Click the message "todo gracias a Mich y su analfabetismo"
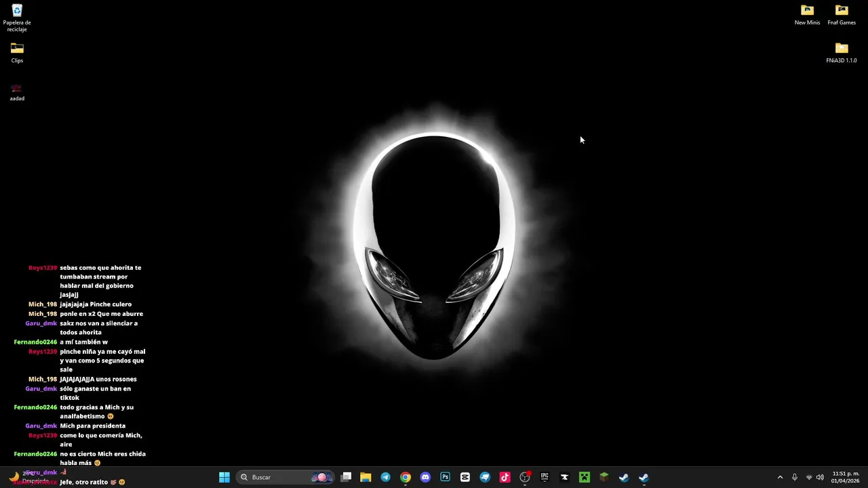Image resolution: width=868 pixels, height=488 pixels. click(x=96, y=412)
